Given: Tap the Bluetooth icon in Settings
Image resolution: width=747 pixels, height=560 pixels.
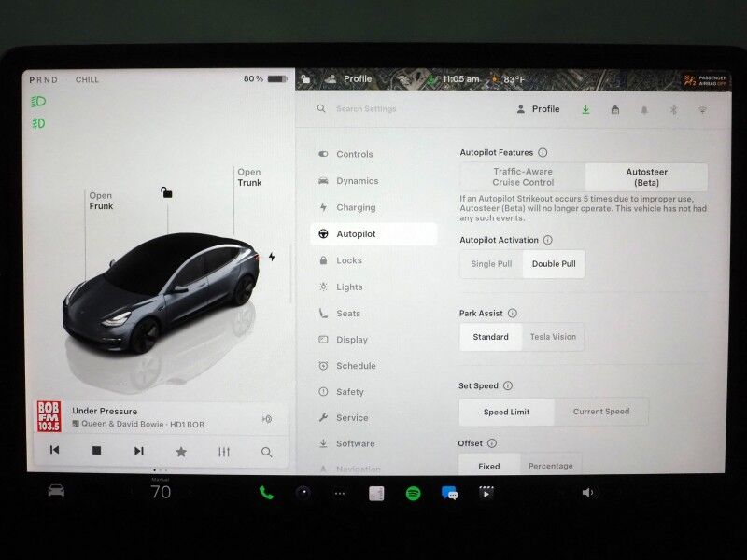Looking at the screenshot, I should click(675, 108).
